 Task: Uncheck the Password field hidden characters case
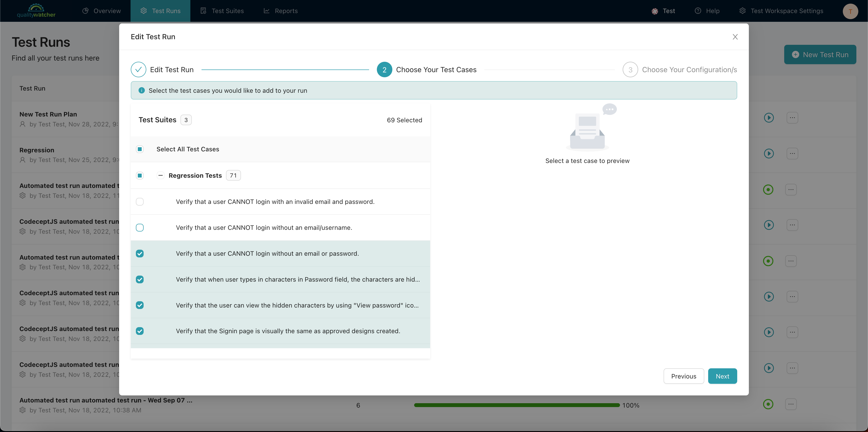click(x=139, y=279)
